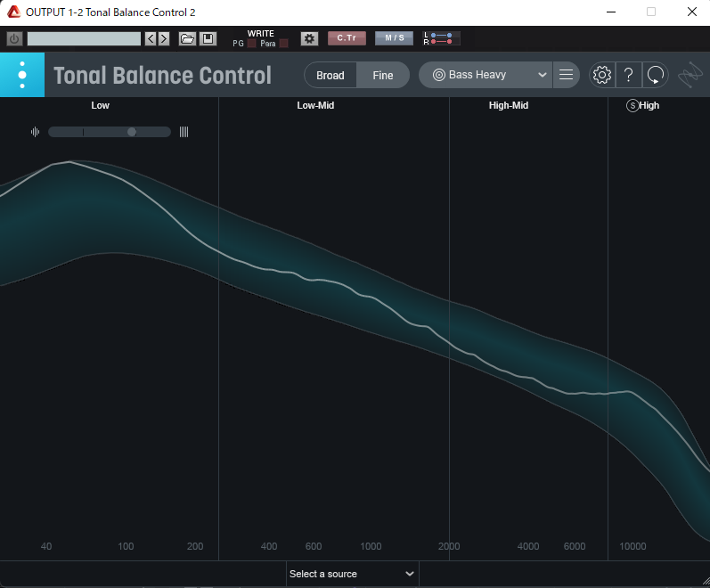Open the L/R channel routing icon
710x588 pixels.
coord(442,38)
